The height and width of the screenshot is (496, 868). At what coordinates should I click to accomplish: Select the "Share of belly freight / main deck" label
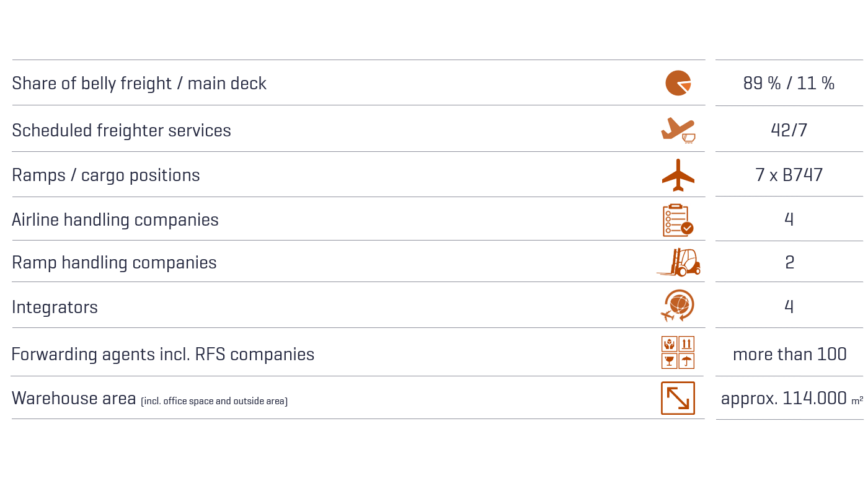click(x=139, y=83)
